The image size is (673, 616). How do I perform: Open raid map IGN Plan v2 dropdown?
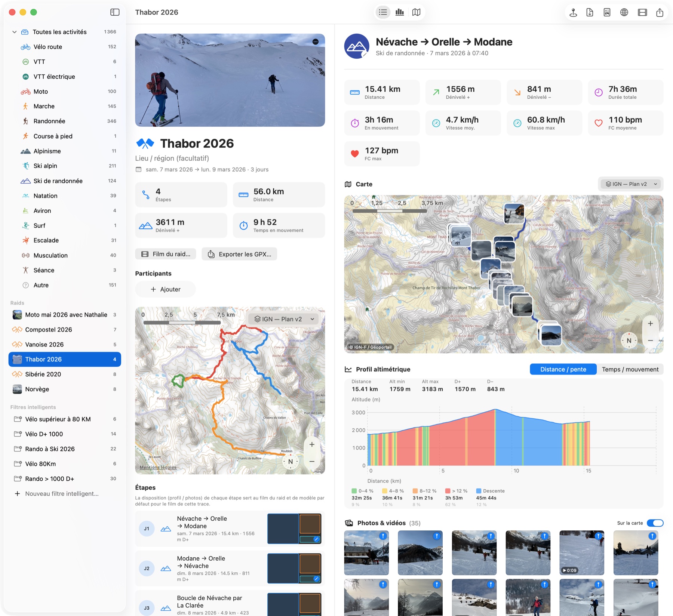[x=283, y=319]
